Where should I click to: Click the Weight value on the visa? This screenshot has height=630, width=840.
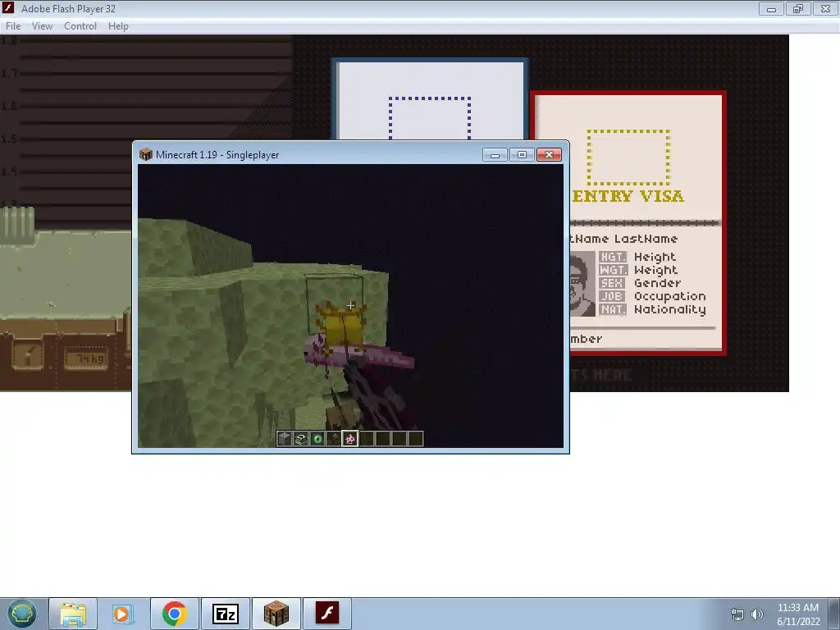tap(655, 271)
